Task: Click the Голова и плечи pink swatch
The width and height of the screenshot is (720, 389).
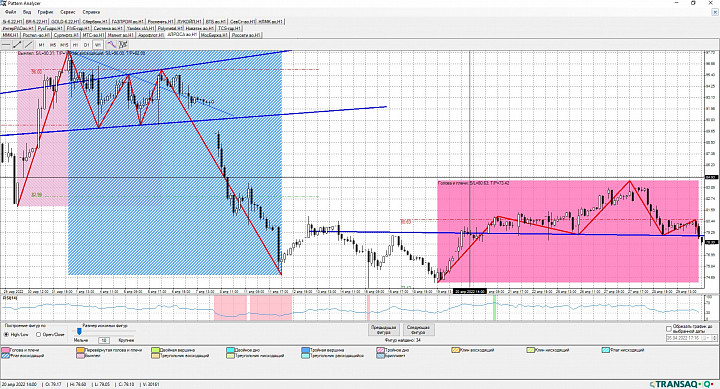Action: [5, 350]
